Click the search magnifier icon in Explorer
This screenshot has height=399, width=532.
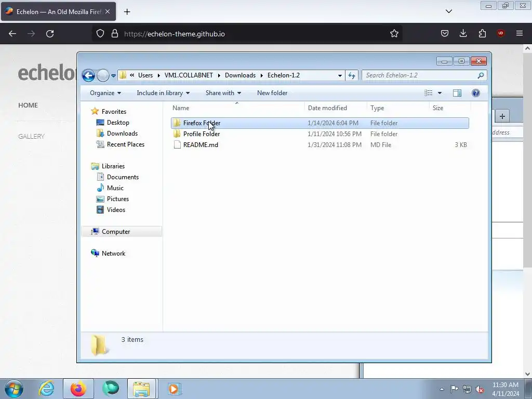tap(481, 75)
